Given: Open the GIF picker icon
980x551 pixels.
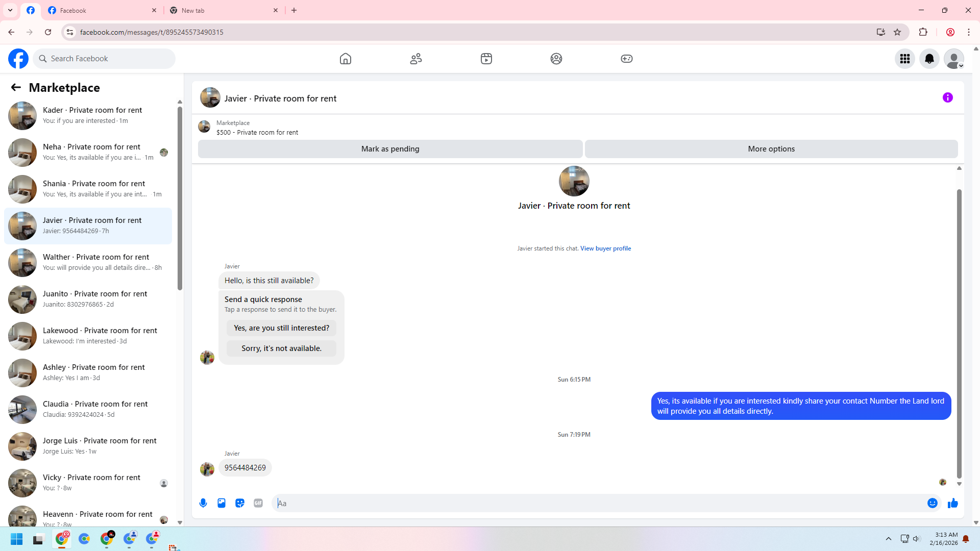Looking at the screenshot, I should (x=258, y=503).
